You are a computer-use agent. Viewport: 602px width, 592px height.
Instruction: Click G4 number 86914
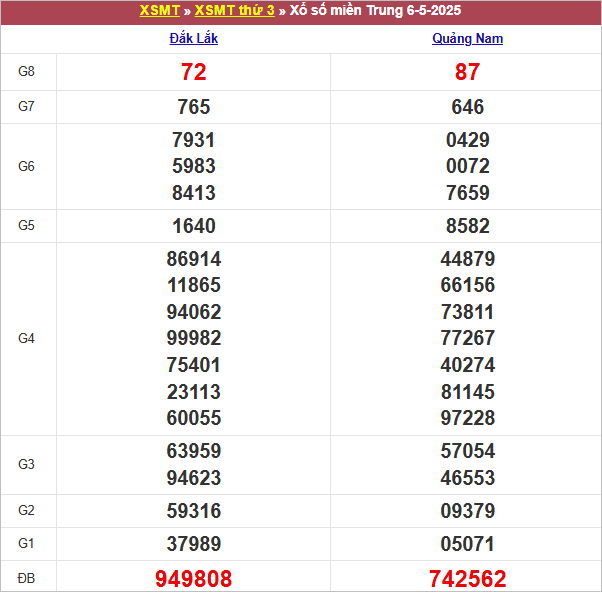[x=194, y=259]
